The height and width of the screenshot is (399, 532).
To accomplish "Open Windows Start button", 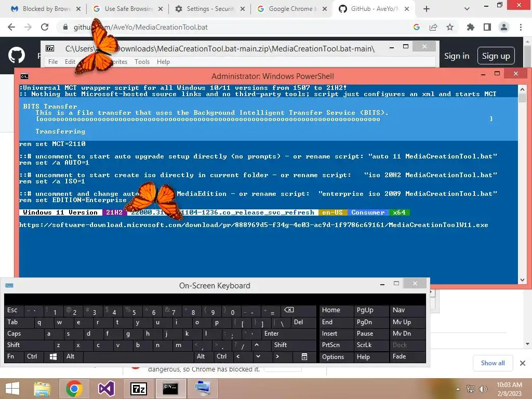I will [12, 389].
